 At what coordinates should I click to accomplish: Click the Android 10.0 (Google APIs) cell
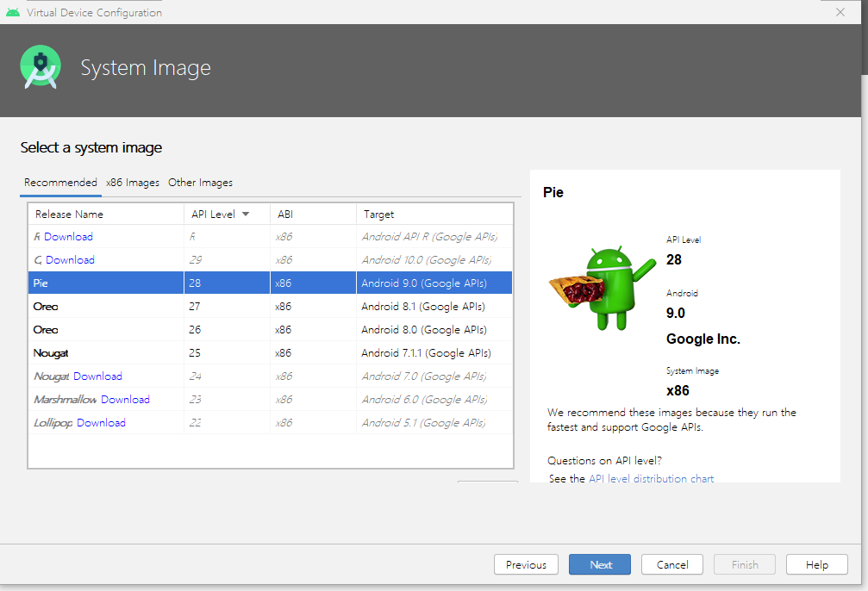434,259
